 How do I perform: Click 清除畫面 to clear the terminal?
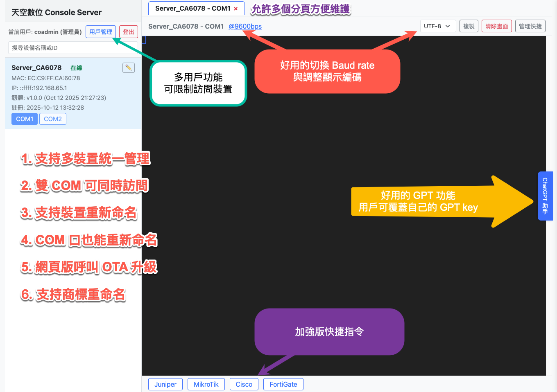(496, 25)
